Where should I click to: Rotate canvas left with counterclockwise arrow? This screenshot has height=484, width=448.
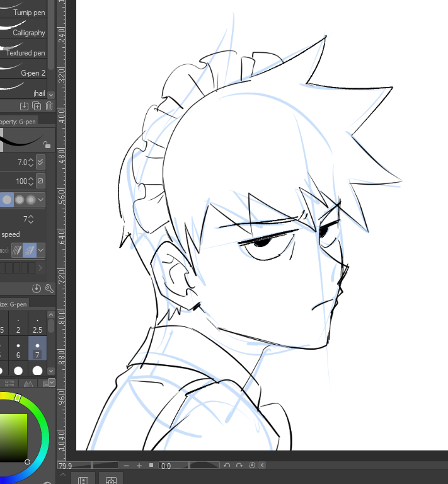[x=227, y=465]
